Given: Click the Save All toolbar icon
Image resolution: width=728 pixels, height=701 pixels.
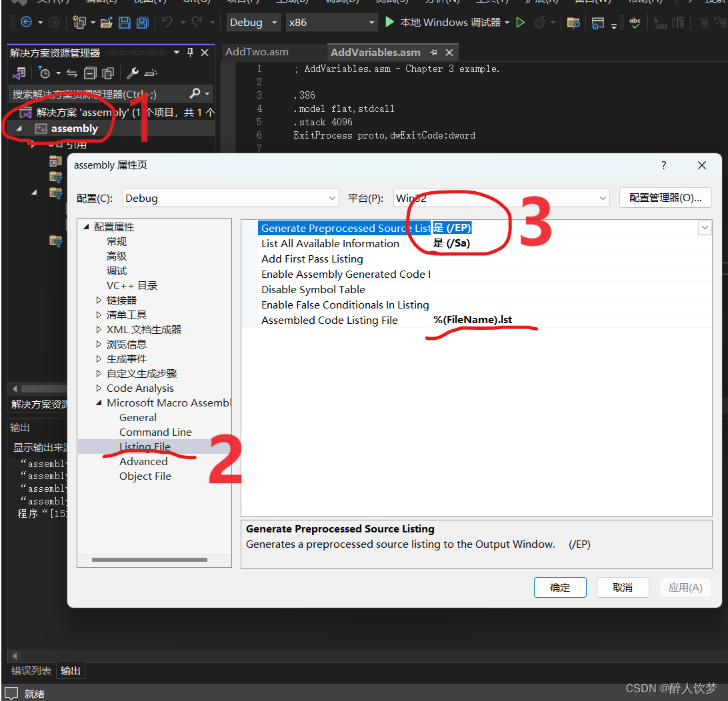Looking at the screenshot, I should coord(142,22).
